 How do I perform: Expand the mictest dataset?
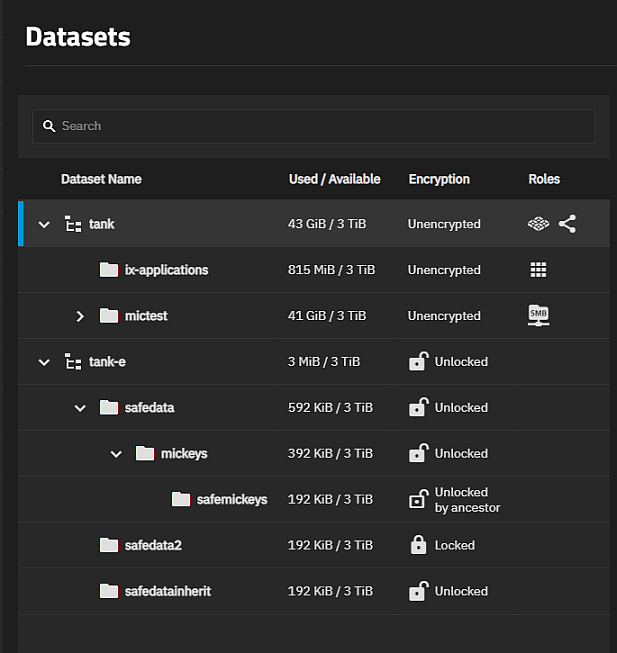[80, 316]
